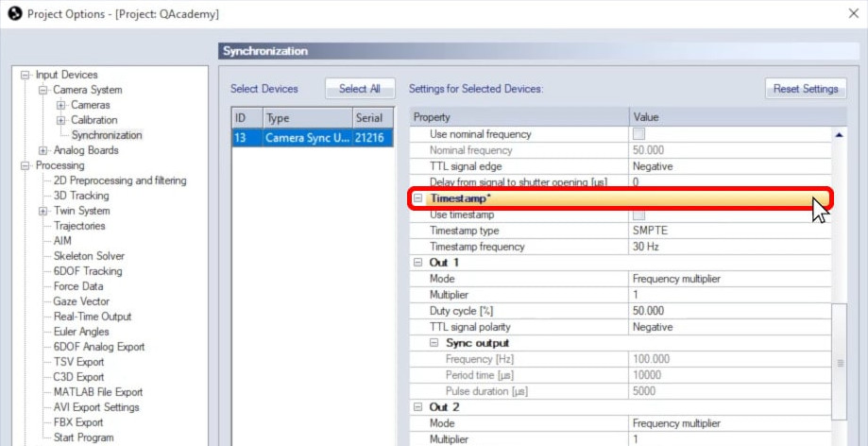Click the Reset Settings button
Viewport: 868px width, 446px height.
(805, 89)
